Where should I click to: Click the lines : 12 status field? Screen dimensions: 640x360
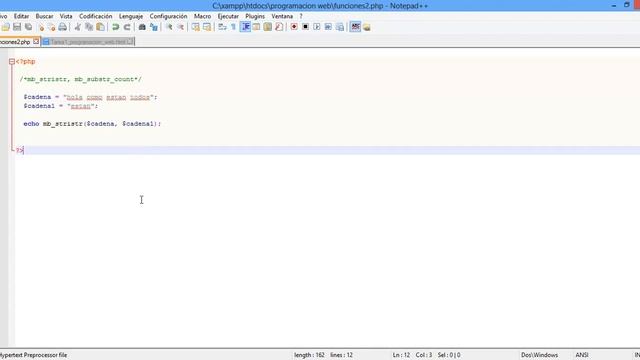[341, 355]
